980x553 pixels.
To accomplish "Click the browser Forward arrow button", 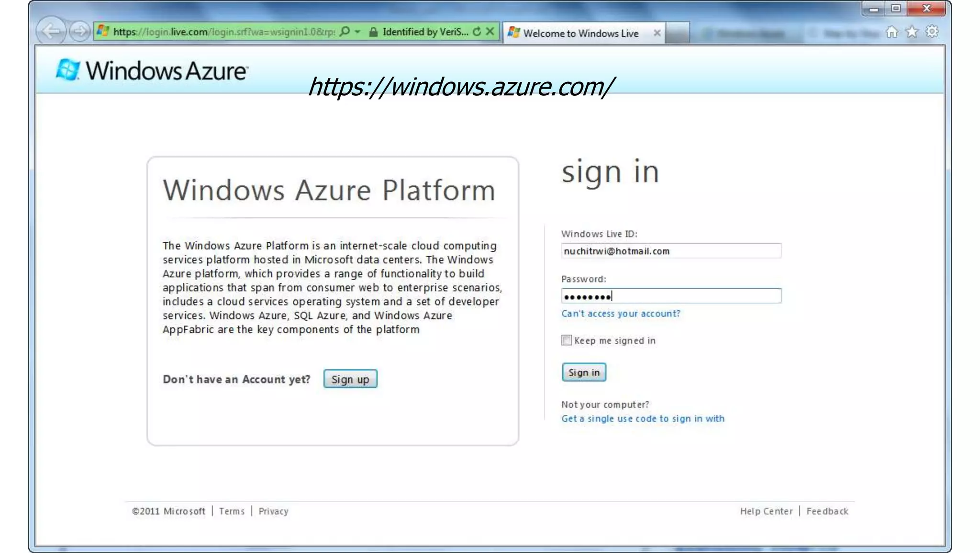I will [79, 32].
